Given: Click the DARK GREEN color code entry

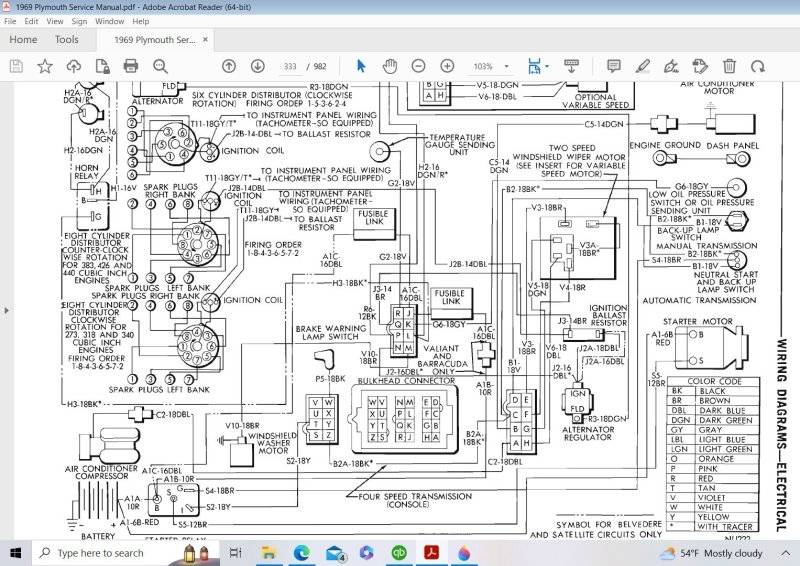Looking at the screenshot, I should tap(725, 420).
